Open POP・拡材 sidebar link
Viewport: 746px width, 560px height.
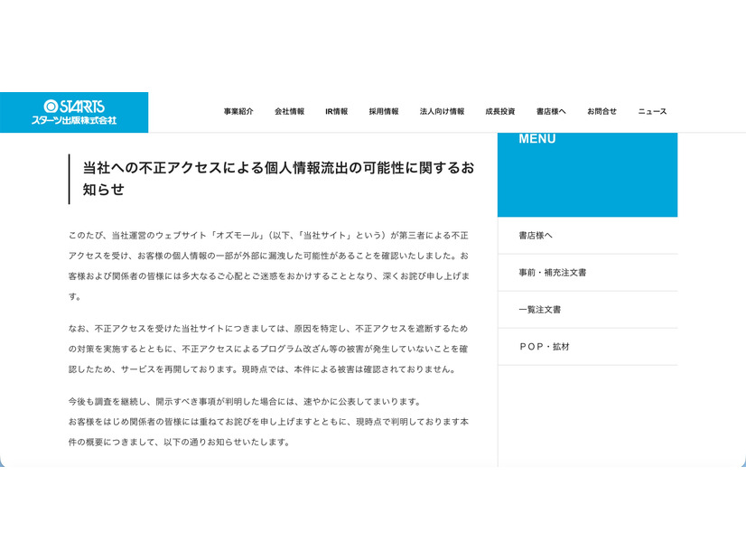(588, 347)
